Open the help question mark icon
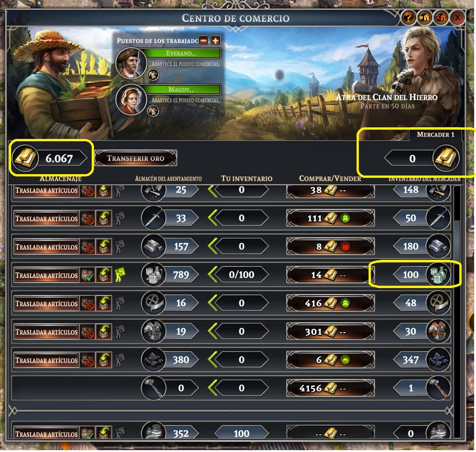 pos(408,18)
